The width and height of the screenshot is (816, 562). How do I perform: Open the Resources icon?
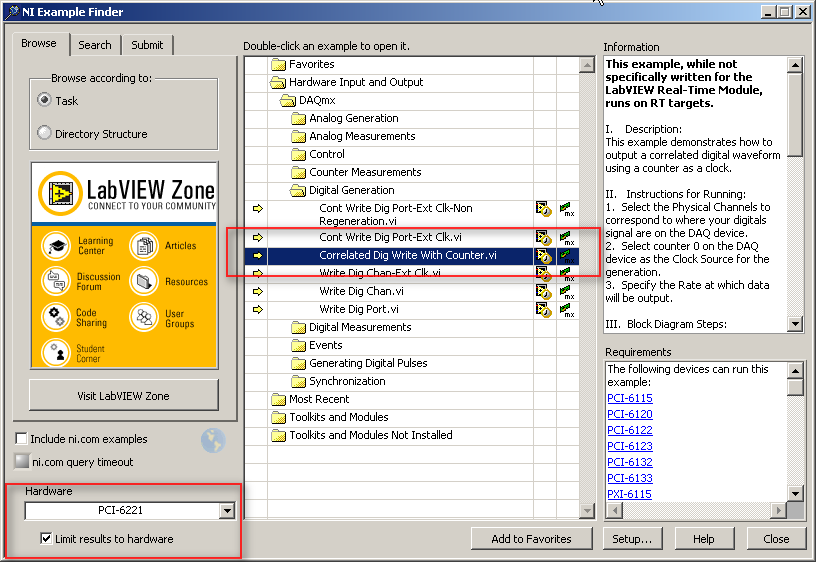pos(144,281)
